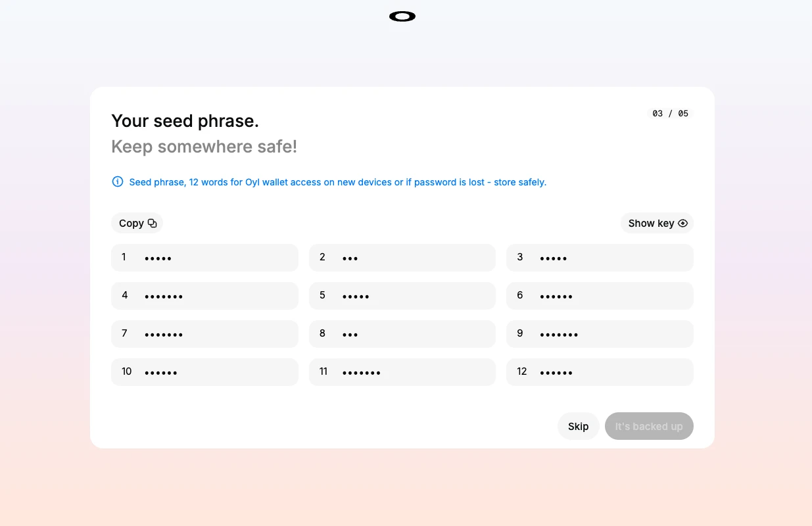The image size is (812, 526).
Task: Click the eighth seed word box
Action: point(402,334)
